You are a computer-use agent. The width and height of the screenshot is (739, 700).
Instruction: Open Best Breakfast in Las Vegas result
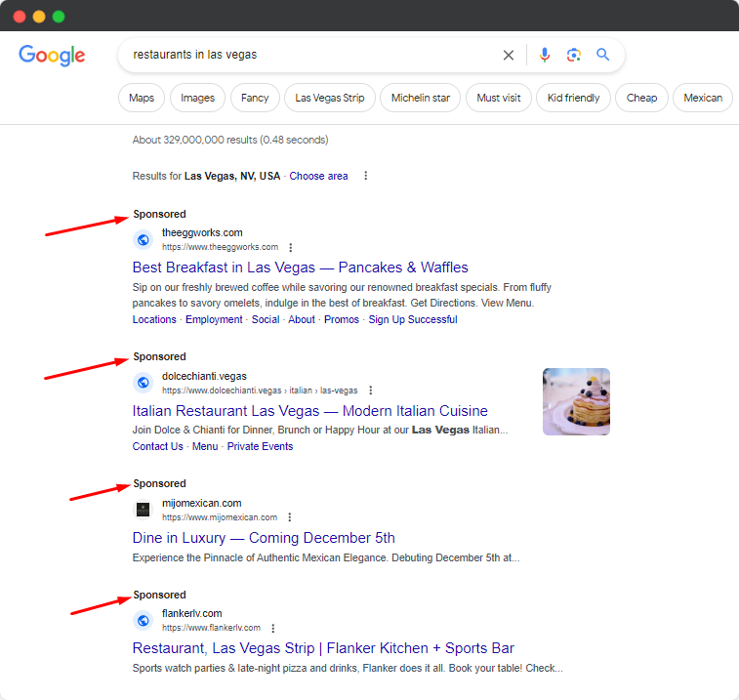pos(301,268)
